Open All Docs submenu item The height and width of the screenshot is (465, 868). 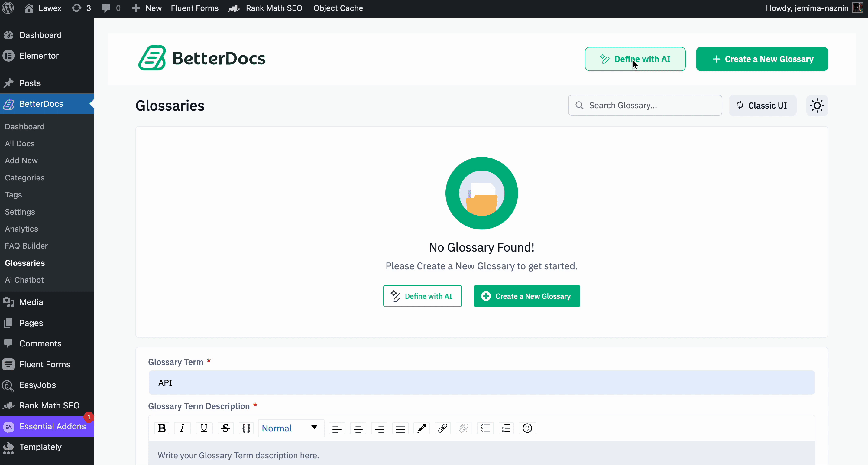click(20, 144)
